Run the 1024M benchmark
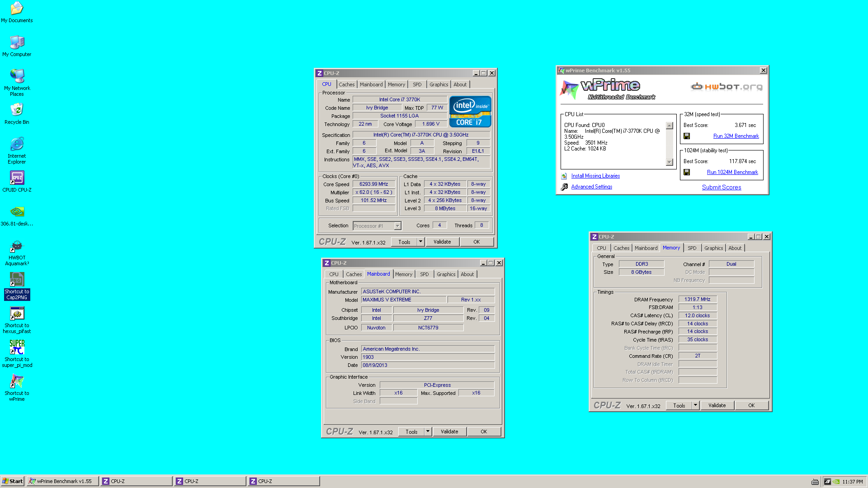The height and width of the screenshot is (488, 868). point(732,172)
